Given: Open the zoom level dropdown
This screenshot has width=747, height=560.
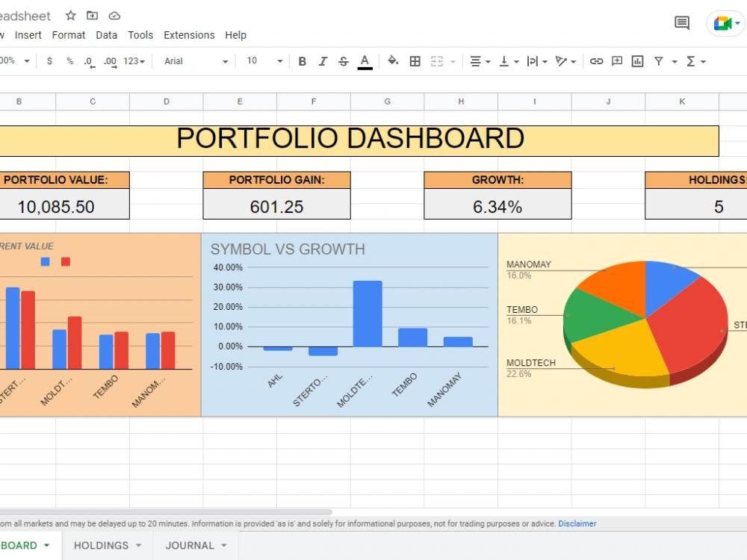Looking at the screenshot, I should click(x=14, y=60).
